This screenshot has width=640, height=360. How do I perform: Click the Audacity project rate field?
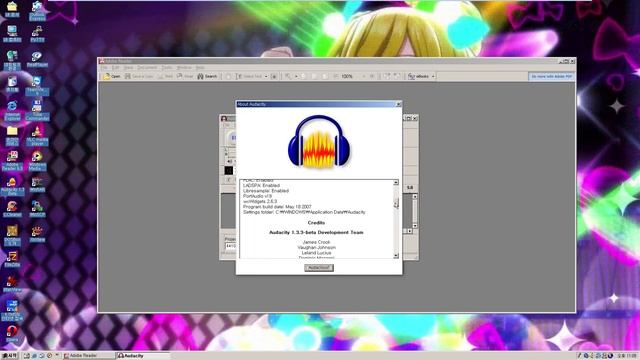[231, 246]
